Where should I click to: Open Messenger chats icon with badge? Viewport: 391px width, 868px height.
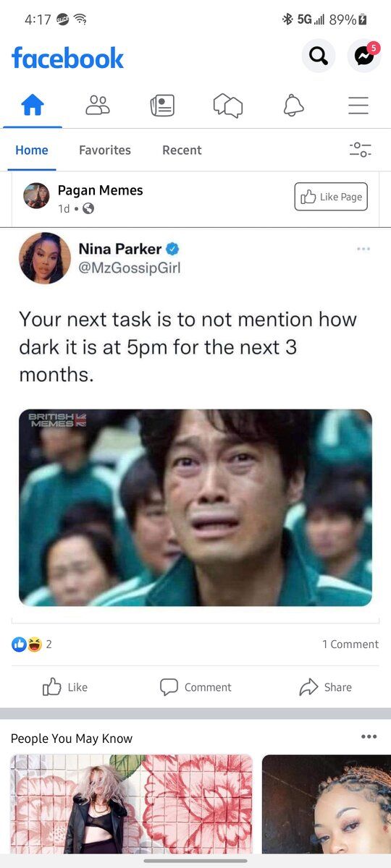point(364,56)
